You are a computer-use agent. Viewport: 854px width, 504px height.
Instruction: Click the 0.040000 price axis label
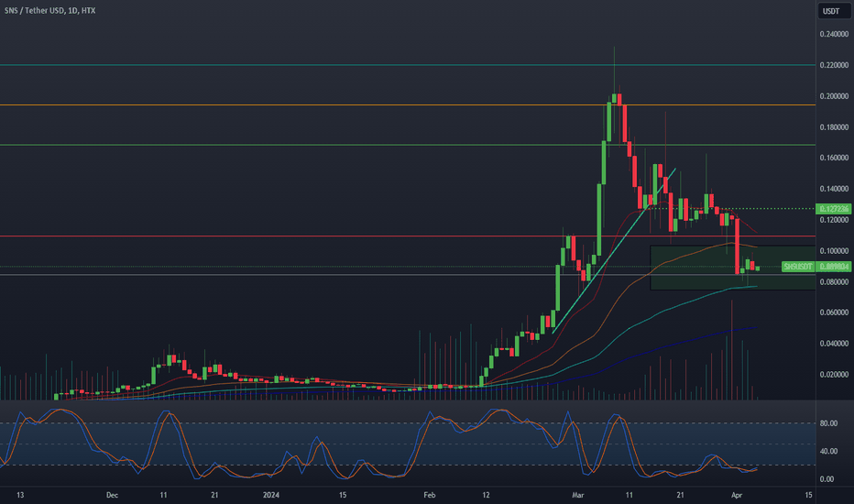834,344
